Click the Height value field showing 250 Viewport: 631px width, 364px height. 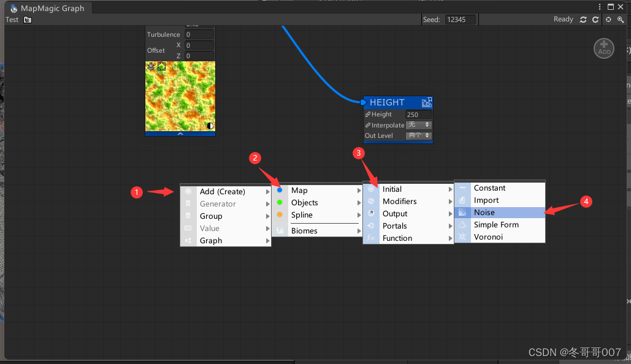tap(418, 114)
